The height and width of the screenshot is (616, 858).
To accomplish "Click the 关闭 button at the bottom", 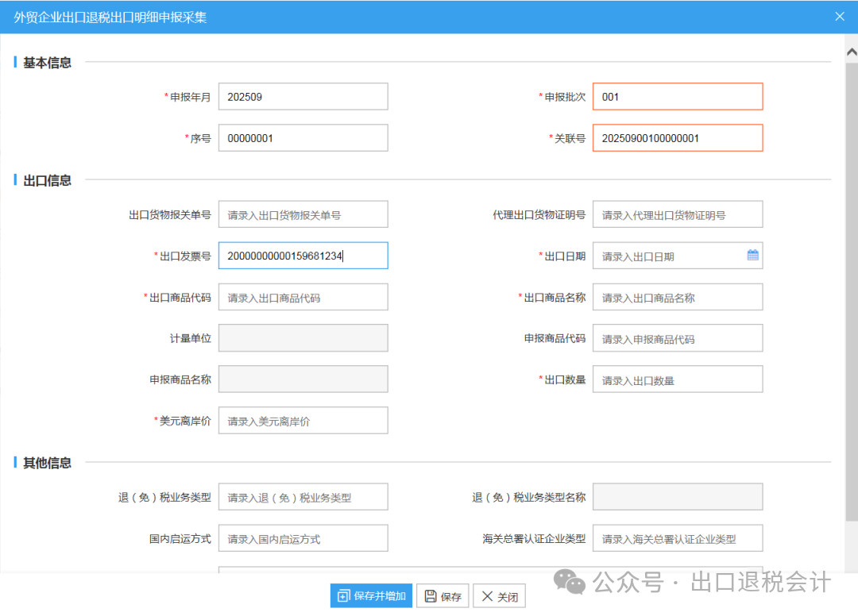I will tap(499, 595).
